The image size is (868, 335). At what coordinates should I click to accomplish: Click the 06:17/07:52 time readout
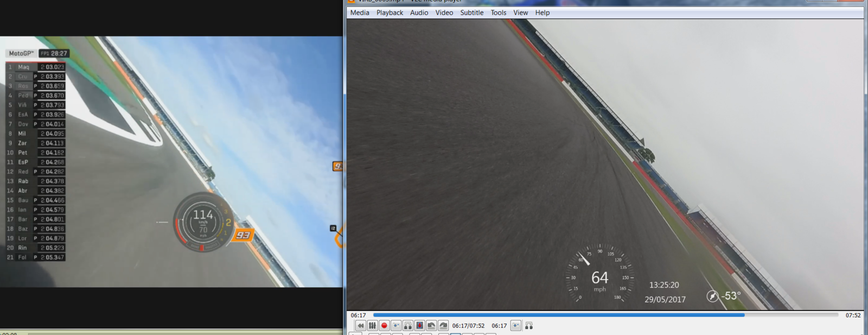pos(468,326)
